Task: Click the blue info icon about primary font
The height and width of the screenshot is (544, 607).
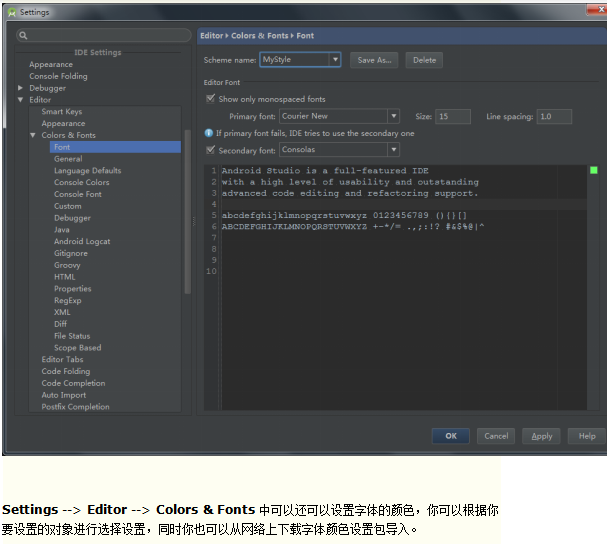Action: 209,133
